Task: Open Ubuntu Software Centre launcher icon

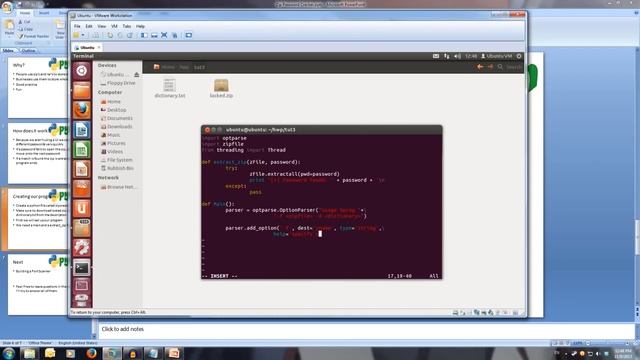Action: 82,189
